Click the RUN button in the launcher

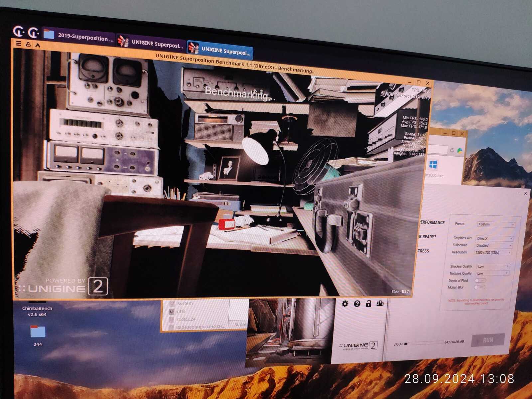[488, 340]
